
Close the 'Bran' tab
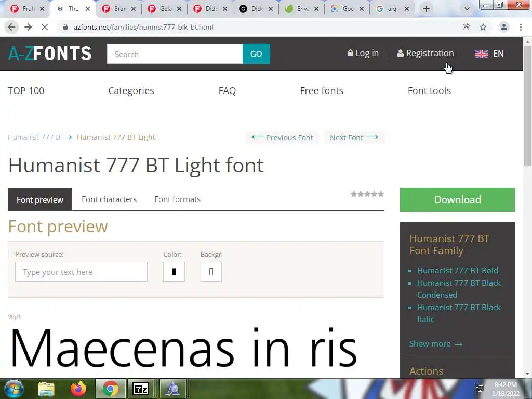coord(134,9)
